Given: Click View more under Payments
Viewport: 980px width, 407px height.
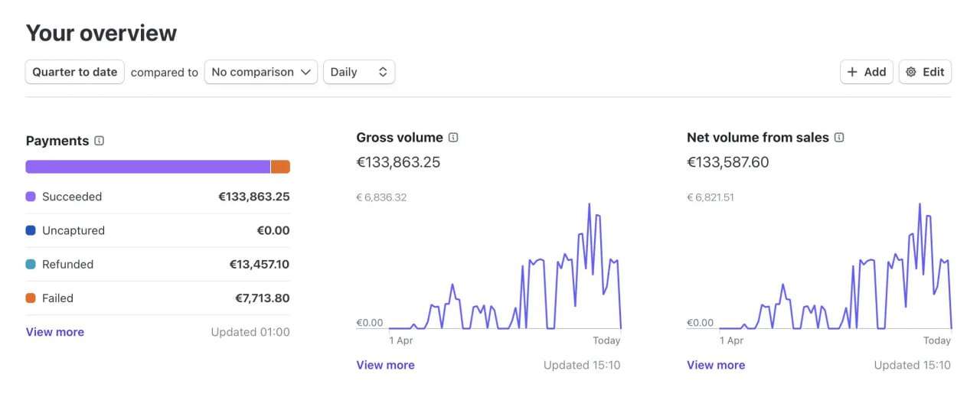Looking at the screenshot, I should click(55, 332).
